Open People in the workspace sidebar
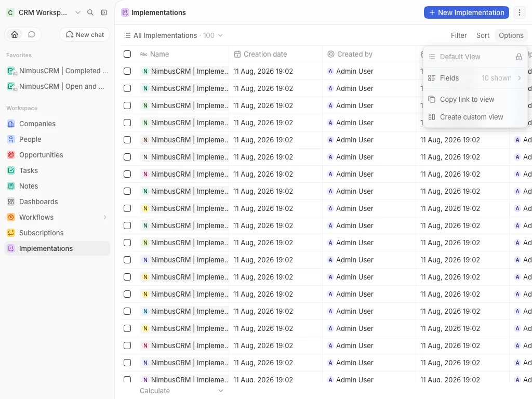 (57, 139)
